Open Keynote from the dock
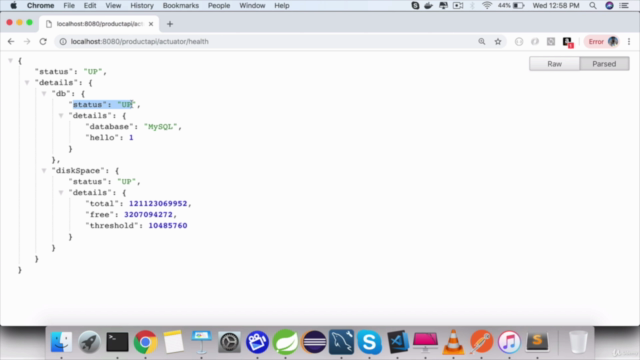The image size is (640, 360). tap(201, 342)
